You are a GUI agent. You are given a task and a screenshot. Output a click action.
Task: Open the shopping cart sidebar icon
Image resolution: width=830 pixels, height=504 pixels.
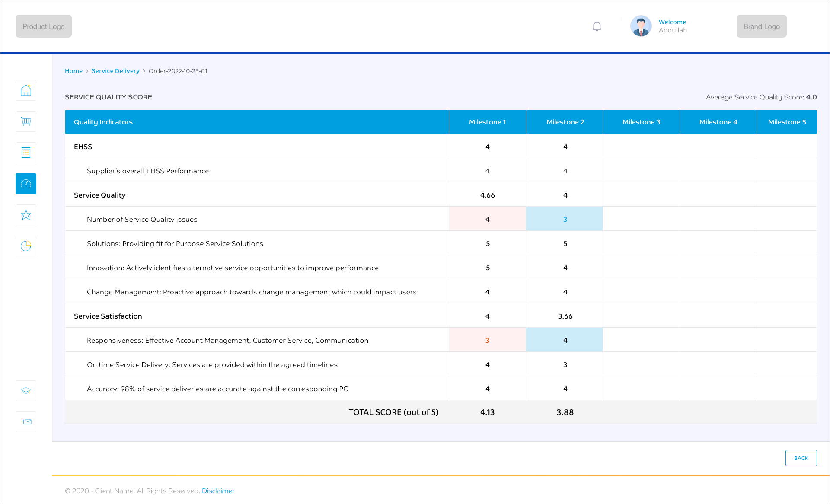click(26, 121)
